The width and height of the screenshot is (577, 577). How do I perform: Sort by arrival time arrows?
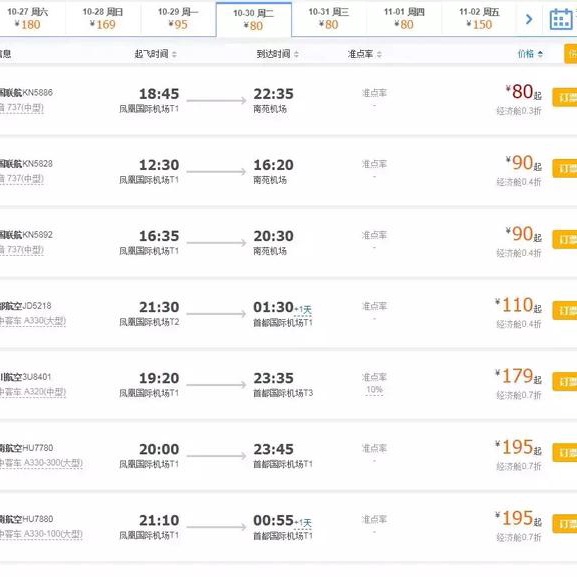click(x=296, y=54)
